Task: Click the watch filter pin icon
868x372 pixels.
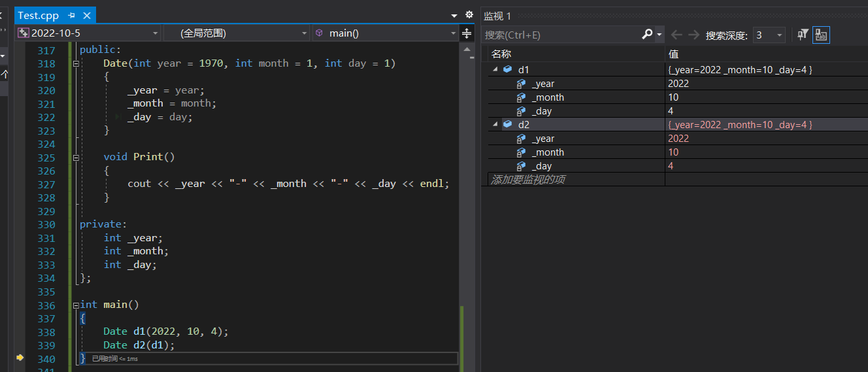Action: [x=803, y=35]
